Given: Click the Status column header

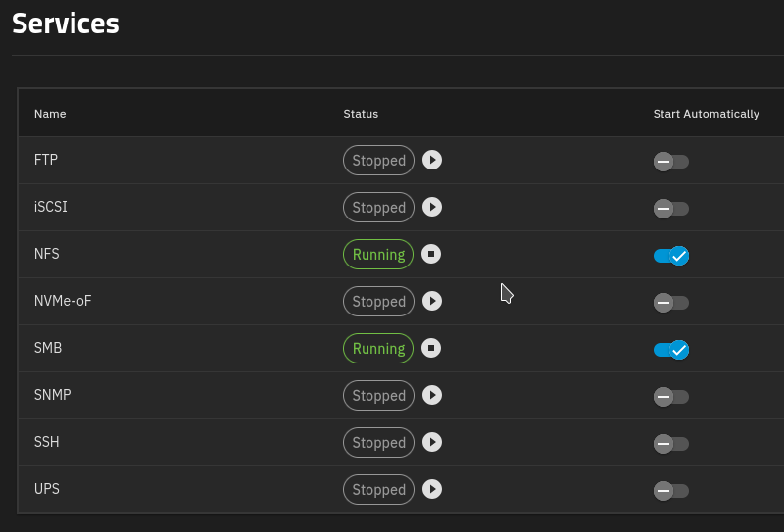Looking at the screenshot, I should (361, 114).
